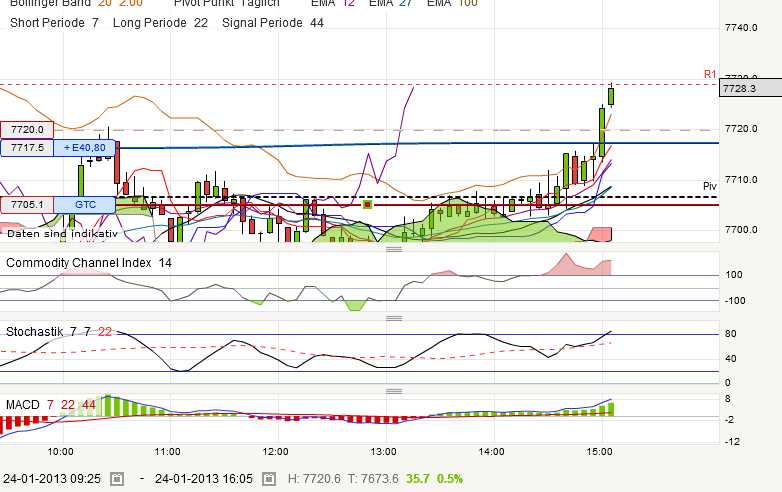Click the green 0.5% percent change
This screenshot has width=782, height=492.
click(450, 479)
